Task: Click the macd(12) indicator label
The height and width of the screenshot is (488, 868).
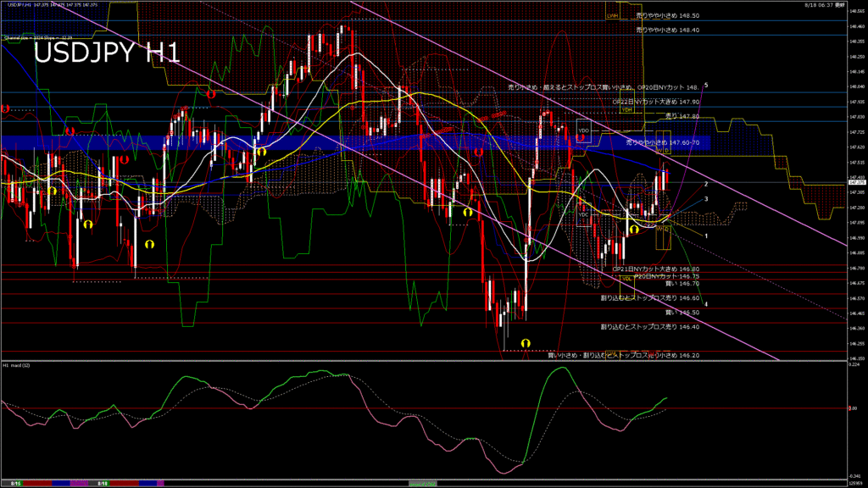Action: [17, 365]
